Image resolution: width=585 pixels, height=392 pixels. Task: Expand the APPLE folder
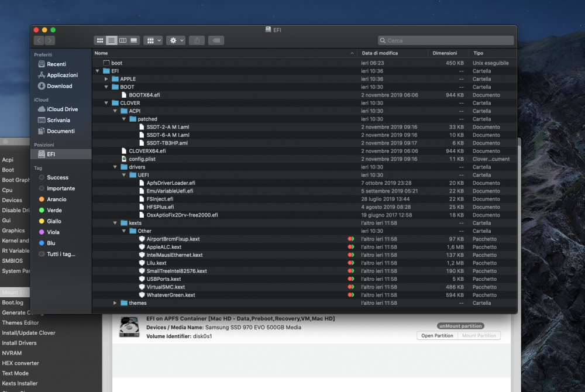106,79
